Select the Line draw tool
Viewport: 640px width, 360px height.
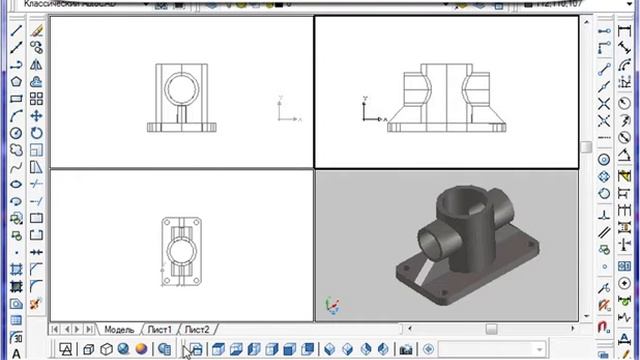16,30
